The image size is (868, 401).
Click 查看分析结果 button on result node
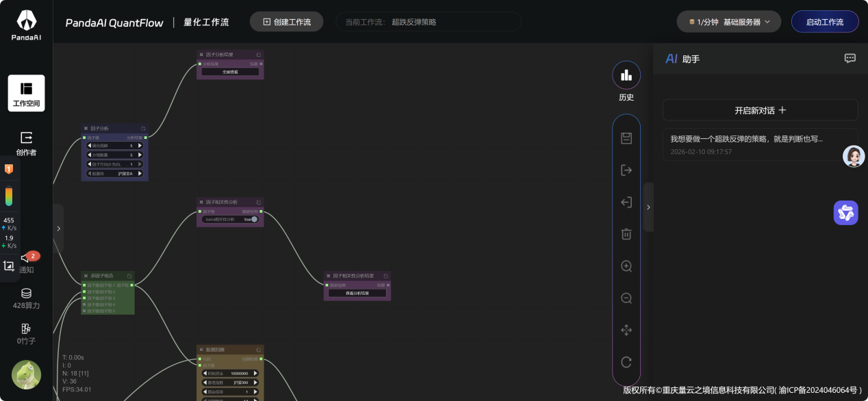[357, 293]
